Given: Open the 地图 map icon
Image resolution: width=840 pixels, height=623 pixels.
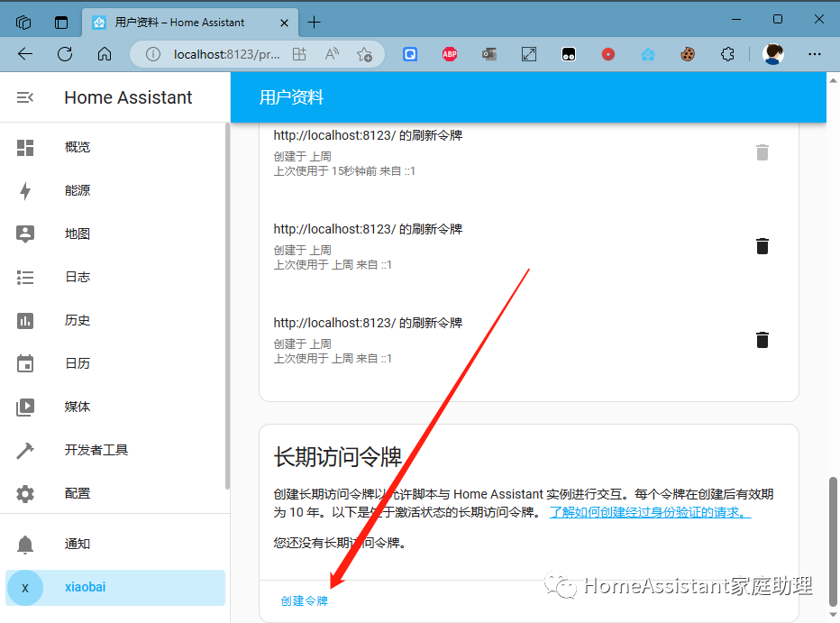Looking at the screenshot, I should click(x=24, y=234).
